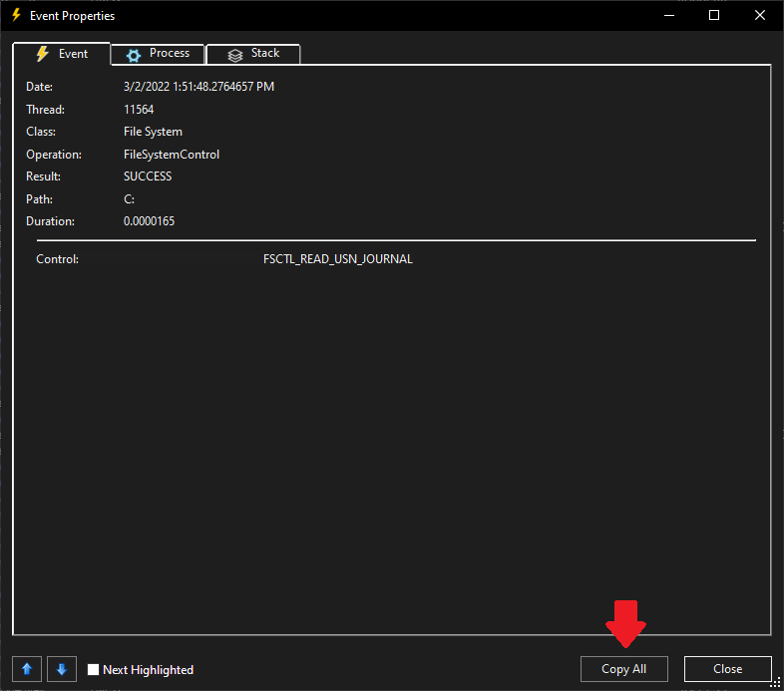Select the result value SUCCESS
The width and height of the screenshot is (784, 691).
coord(148,176)
